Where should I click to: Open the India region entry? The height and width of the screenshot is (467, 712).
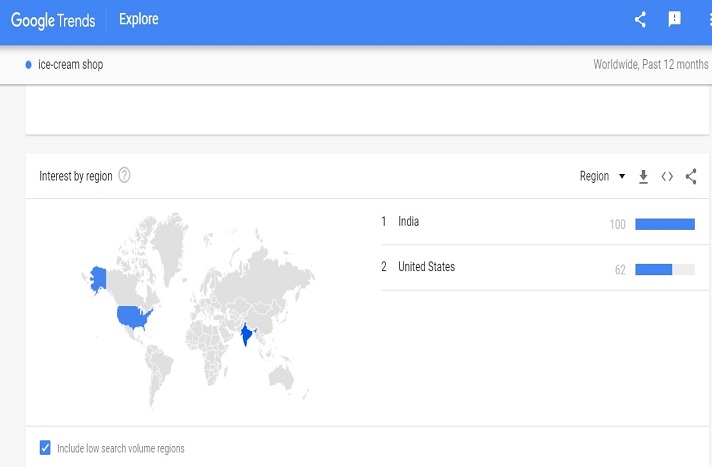point(408,221)
